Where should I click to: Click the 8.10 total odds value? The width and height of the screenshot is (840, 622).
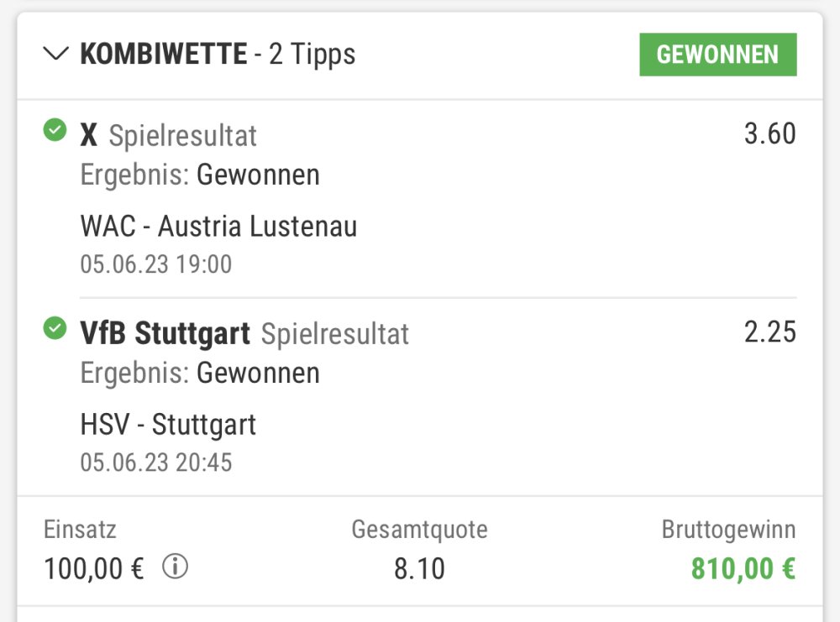point(419,568)
